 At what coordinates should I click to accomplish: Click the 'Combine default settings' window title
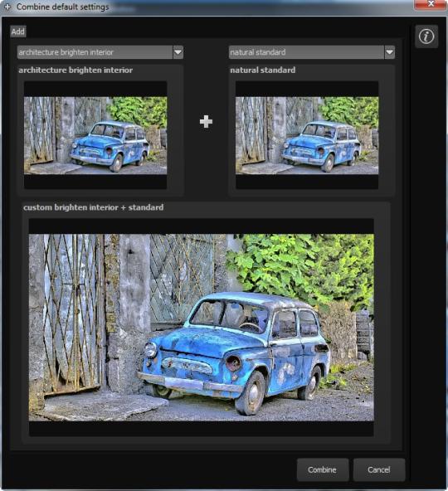point(63,7)
